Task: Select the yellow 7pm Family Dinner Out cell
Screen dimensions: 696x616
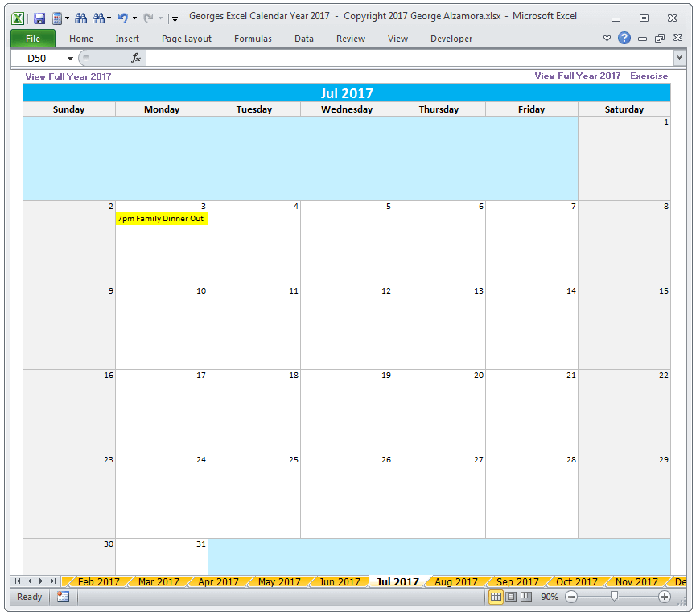Action: tap(162, 217)
